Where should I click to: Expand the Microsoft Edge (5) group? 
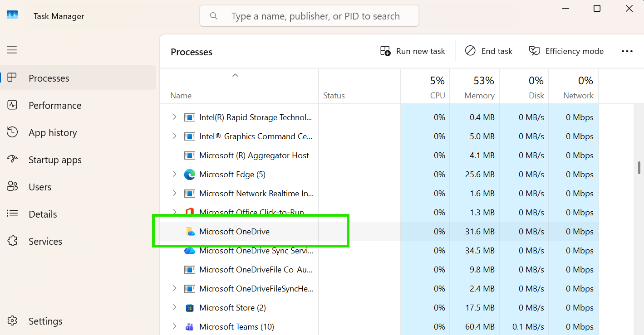point(175,175)
